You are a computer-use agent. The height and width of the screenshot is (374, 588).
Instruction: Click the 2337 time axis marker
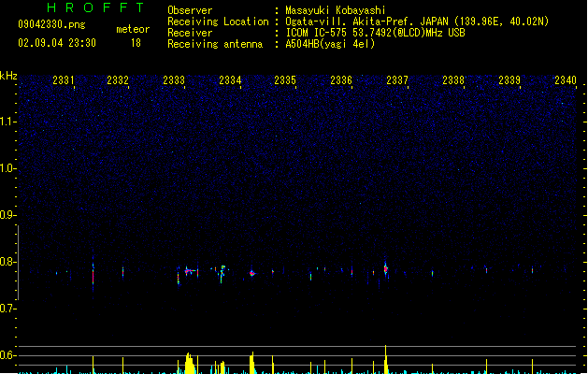(397, 80)
